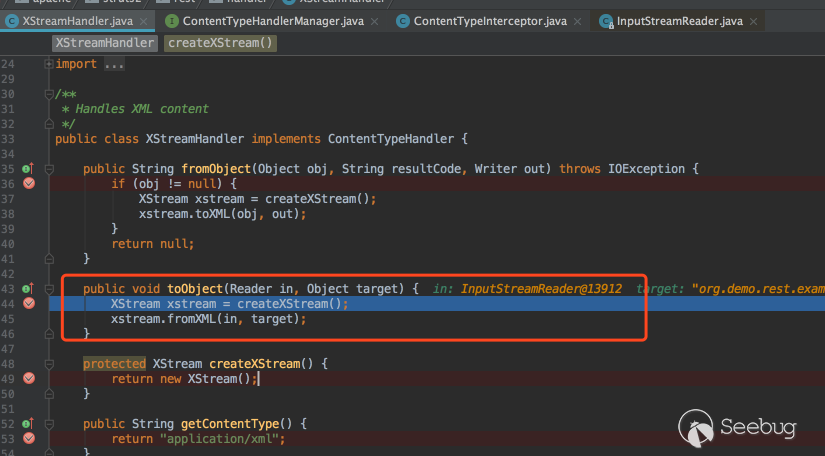Click the createXStream() breadcrumb
The image size is (825, 456).
point(221,42)
